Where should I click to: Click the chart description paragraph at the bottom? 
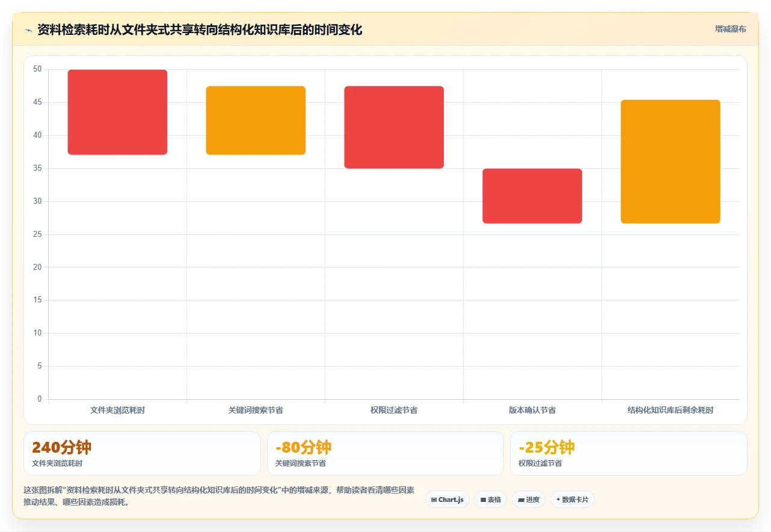(219, 496)
